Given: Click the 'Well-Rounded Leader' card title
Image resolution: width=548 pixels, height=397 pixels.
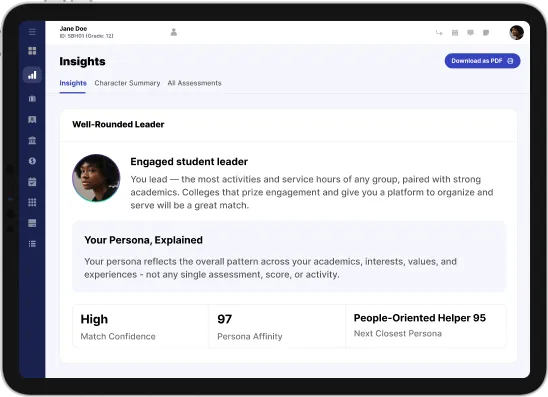Looking at the screenshot, I should [x=118, y=124].
